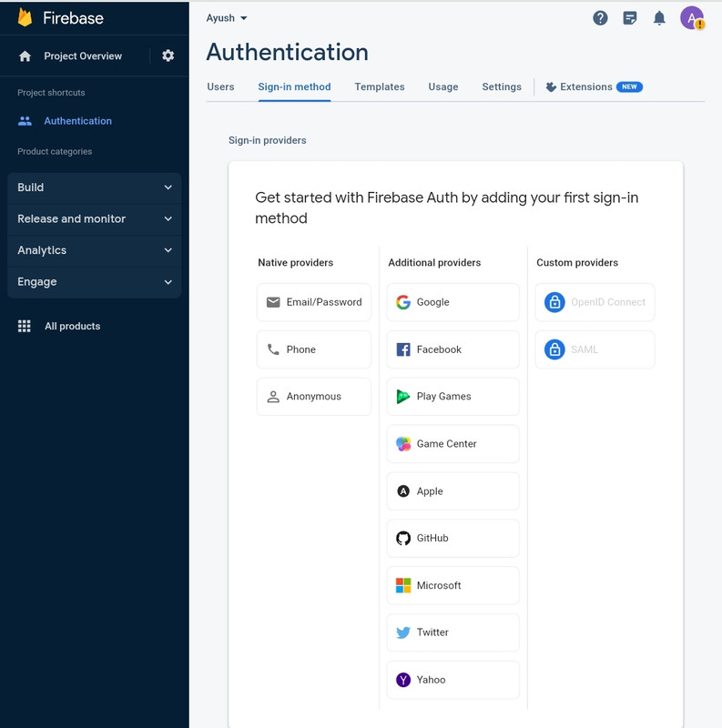Click the Anonymous person icon
Image resolution: width=722 pixels, height=728 pixels.
pos(273,397)
